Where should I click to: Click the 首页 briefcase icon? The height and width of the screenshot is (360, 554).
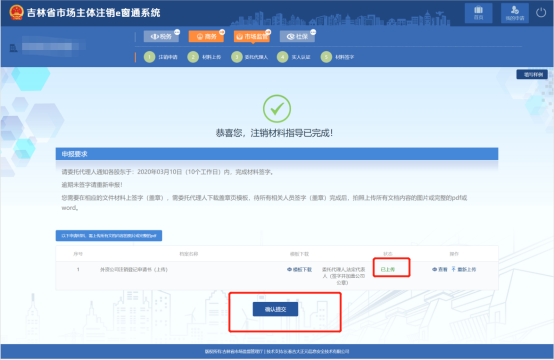478,13
